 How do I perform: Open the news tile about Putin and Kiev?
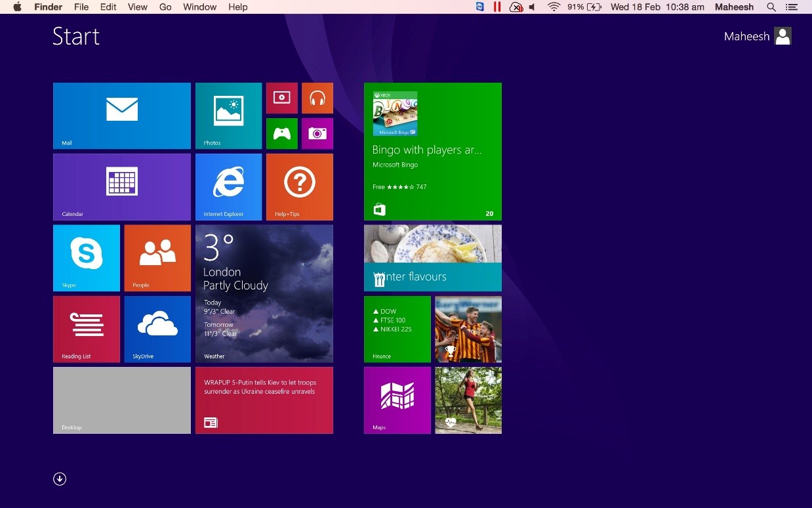pyautogui.click(x=264, y=400)
